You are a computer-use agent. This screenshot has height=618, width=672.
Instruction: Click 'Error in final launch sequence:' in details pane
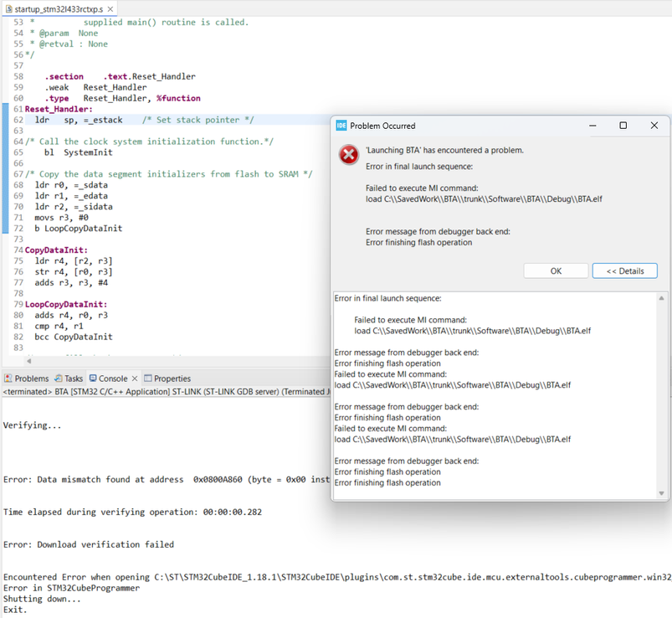tap(387, 298)
